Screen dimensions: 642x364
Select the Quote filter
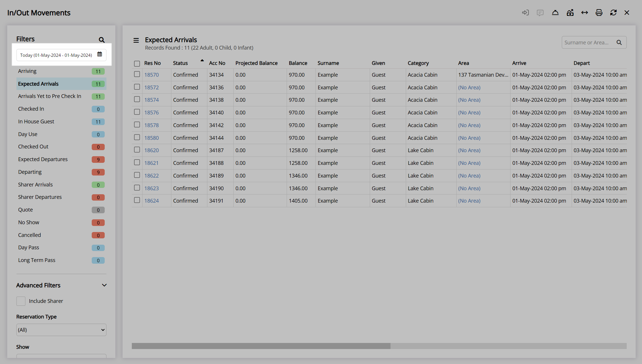(x=61, y=210)
